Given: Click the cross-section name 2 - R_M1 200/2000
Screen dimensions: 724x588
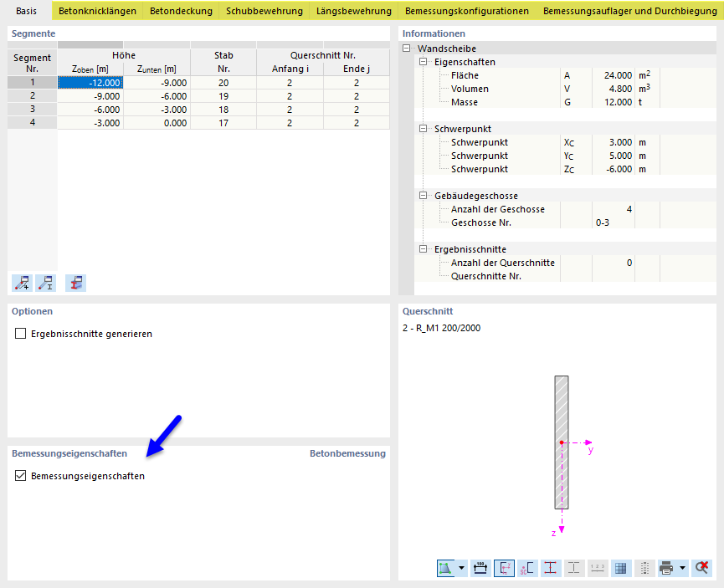Looking at the screenshot, I should click(x=441, y=328).
